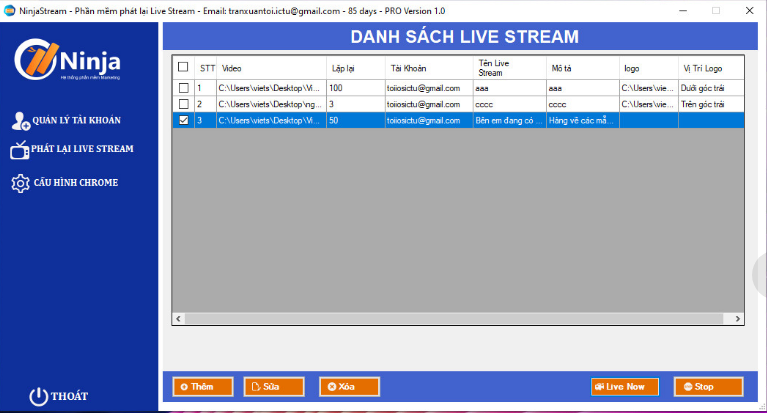The width and height of the screenshot is (767, 413).
Task: Click stream name cell 'aaa' in row 1
Action: point(510,88)
